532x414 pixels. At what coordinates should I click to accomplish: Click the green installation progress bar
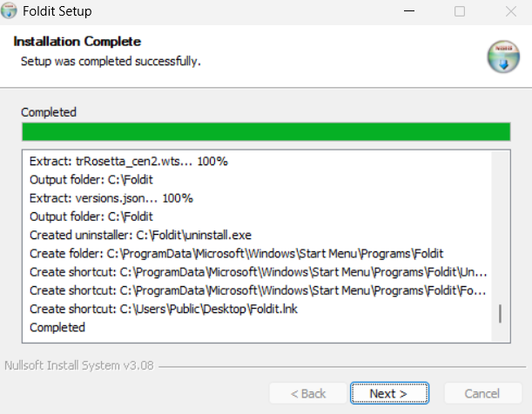pos(266,132)
